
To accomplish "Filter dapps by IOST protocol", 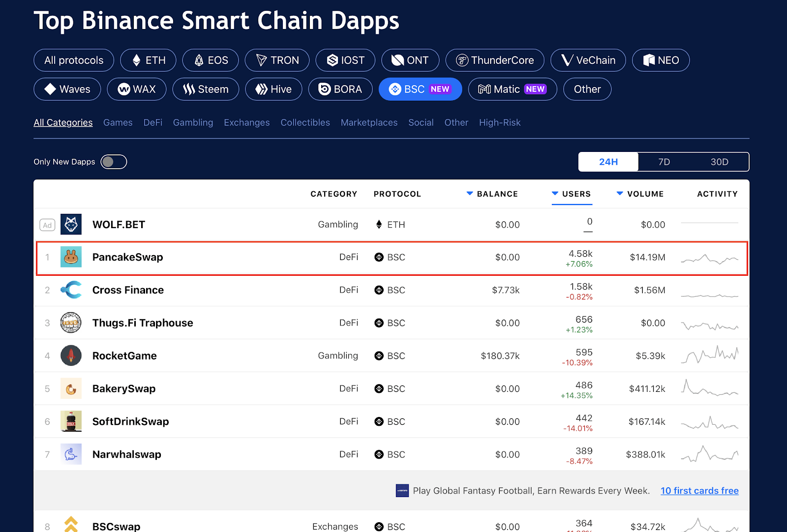I will [x=345, y=60].
